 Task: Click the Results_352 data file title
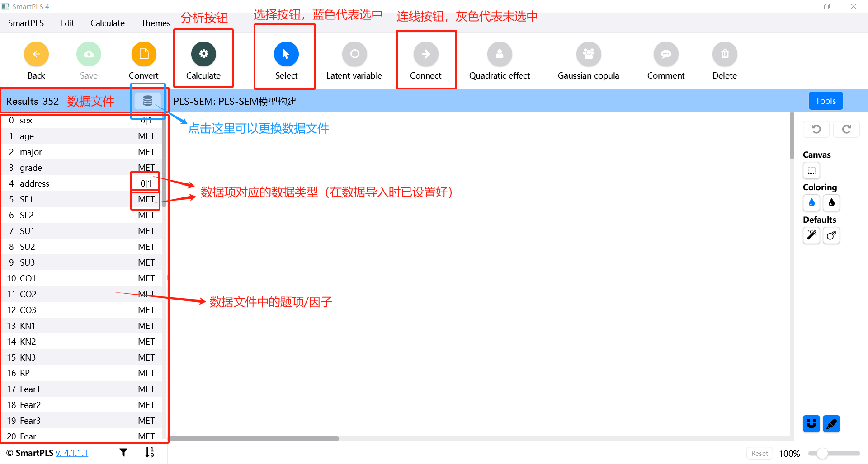tap(32, 101)
